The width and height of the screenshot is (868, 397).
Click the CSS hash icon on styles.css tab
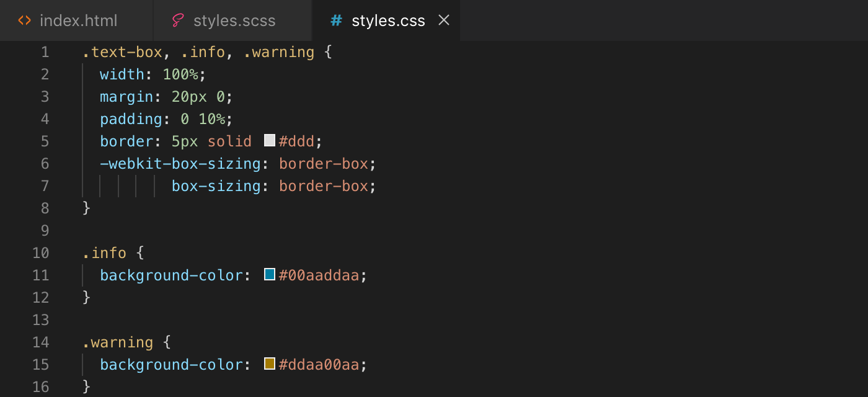click(335, 20)
